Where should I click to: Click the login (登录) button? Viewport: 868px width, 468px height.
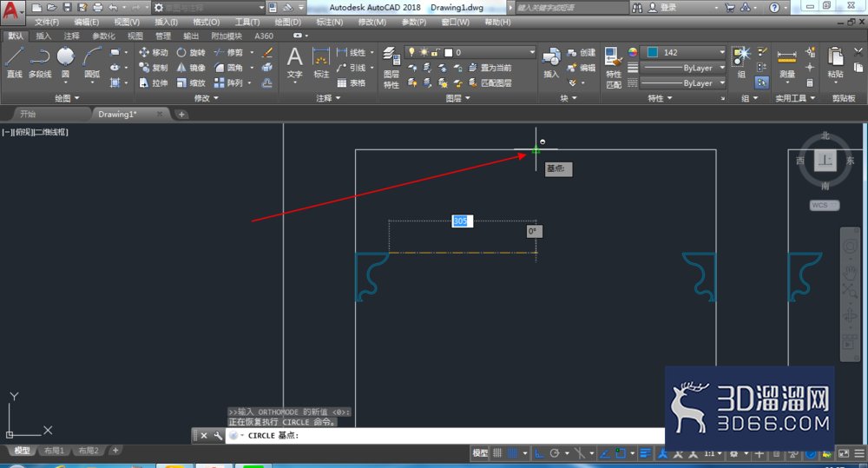[x=662, y=7]
